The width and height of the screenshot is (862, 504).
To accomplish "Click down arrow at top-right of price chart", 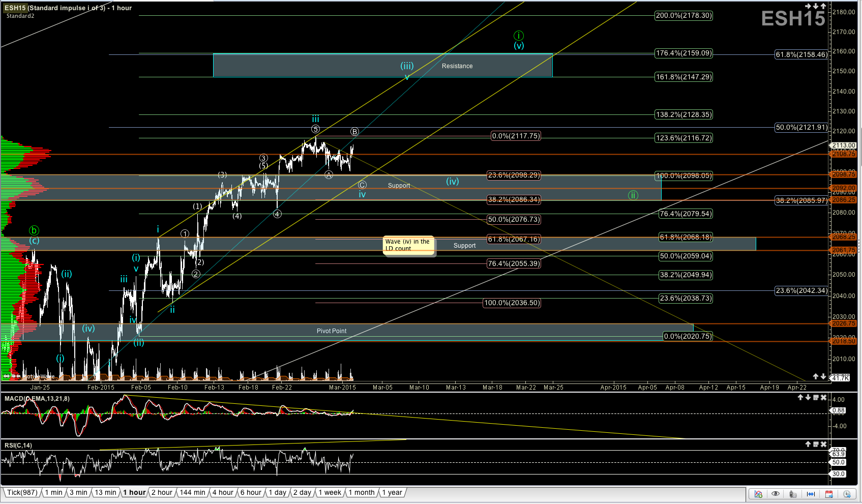I will pos(816,6).
